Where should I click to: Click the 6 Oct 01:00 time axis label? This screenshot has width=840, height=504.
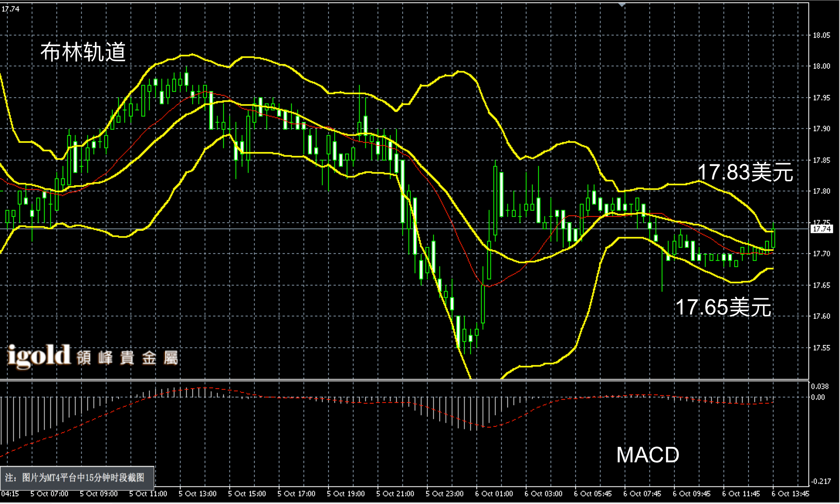(x=494, y=494)
